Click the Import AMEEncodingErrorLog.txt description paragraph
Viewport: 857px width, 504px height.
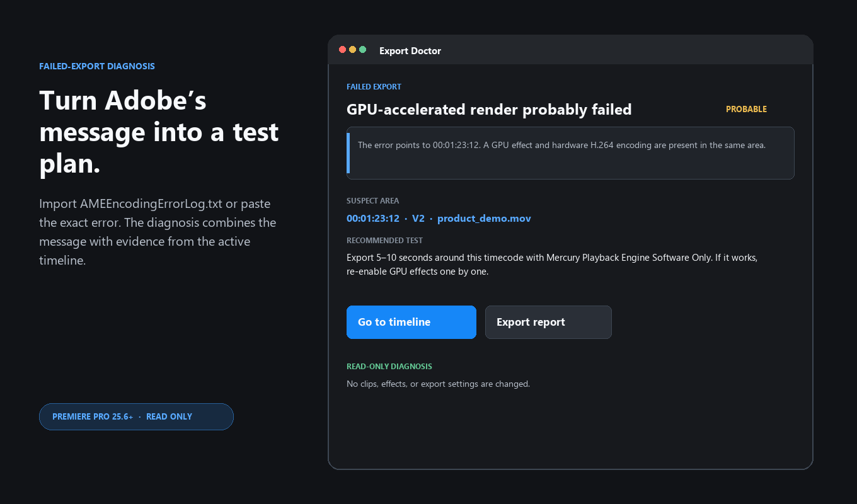(x=158, y=232)
